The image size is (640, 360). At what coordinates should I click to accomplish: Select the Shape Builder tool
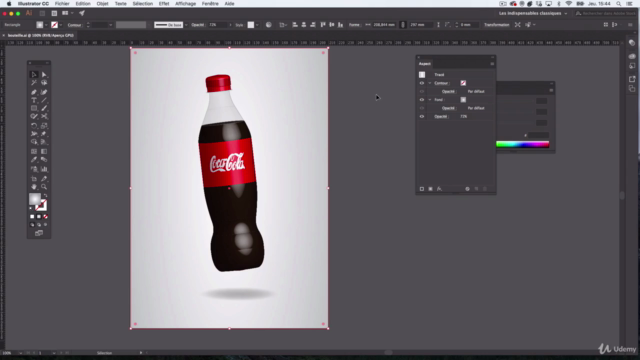(34, 142)
